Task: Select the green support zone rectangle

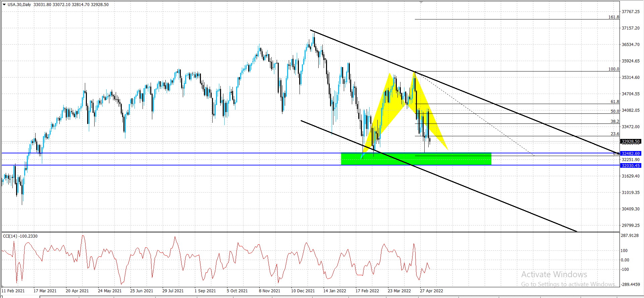Action: (x=416, y=159)
